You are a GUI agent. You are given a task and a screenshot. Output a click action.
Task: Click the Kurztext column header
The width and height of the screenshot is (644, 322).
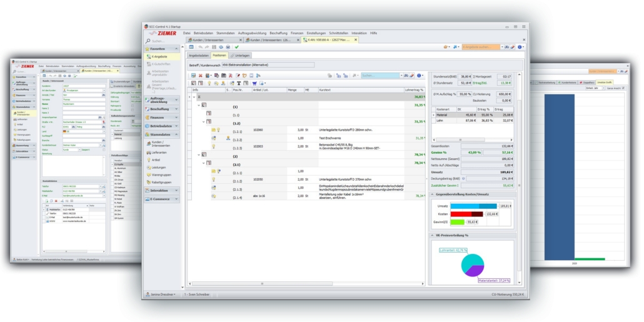tap(361, 89)
